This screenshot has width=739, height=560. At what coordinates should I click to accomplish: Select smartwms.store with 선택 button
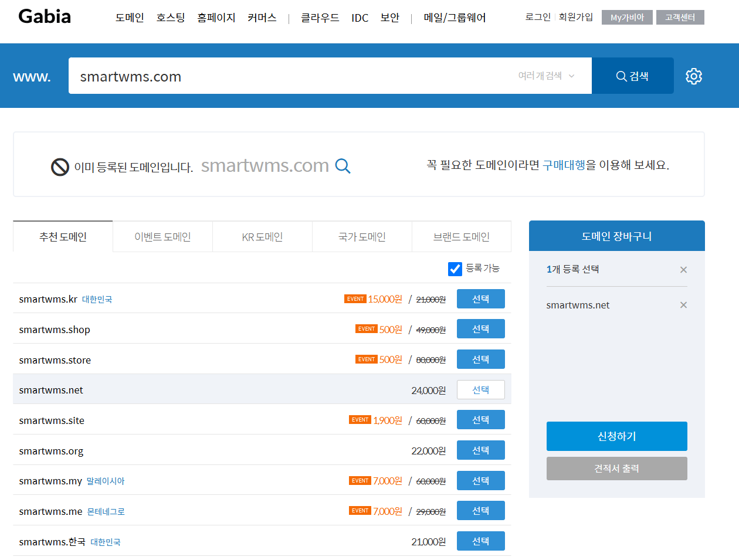481,359
